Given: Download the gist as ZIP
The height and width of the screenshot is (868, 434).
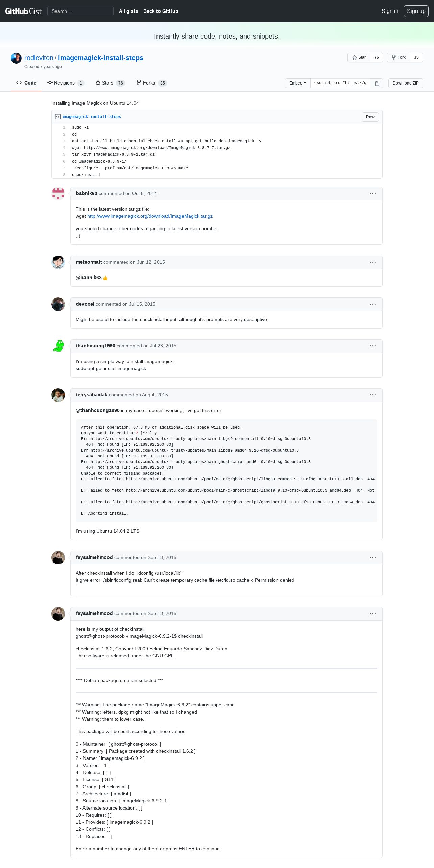Looking at the screenshot, I should (406, 83).
